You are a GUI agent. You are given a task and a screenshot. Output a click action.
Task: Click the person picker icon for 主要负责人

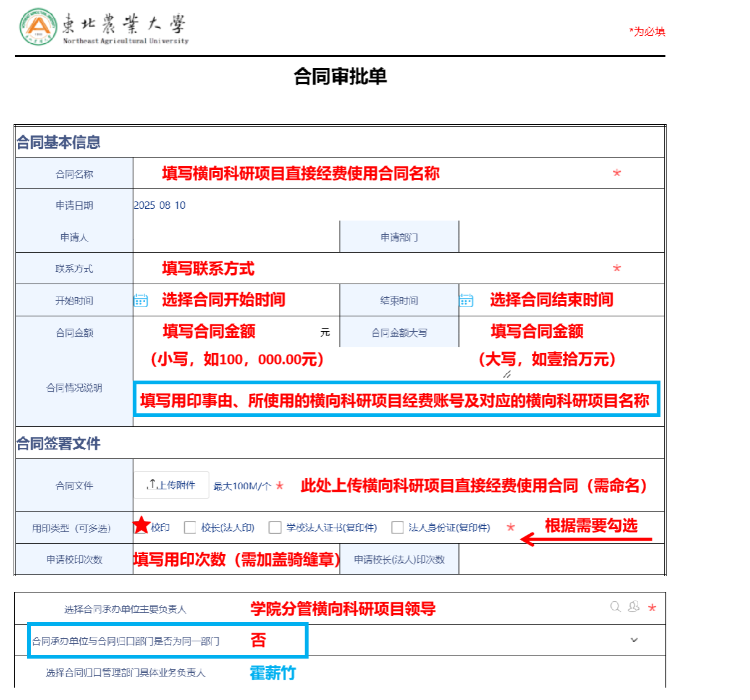(x=633, y=607)
